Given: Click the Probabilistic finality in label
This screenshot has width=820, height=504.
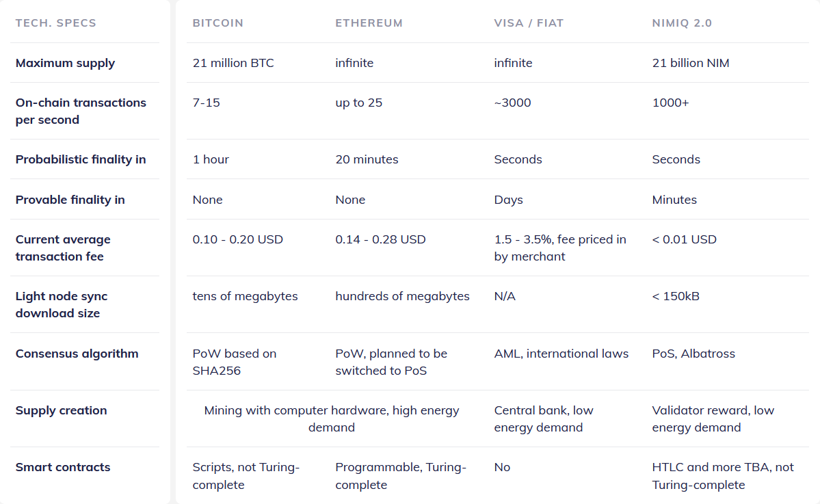Looking at the screenshot, I should [x=81, y=159].
